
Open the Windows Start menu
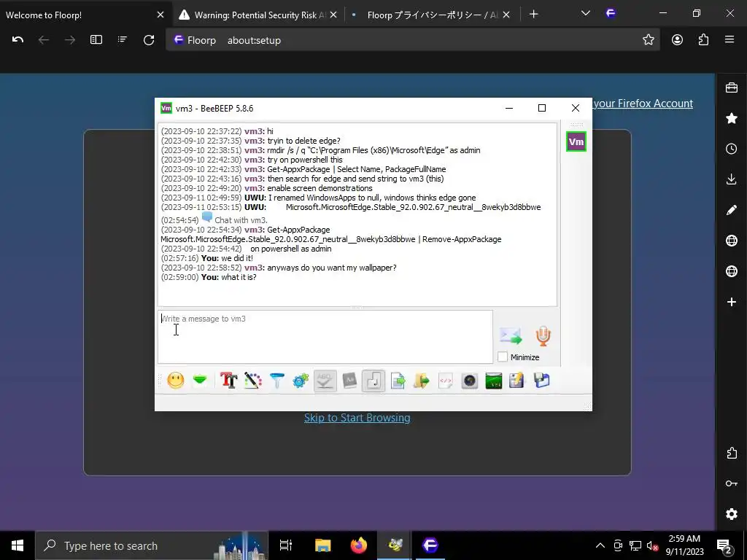[x=18, y=545]
